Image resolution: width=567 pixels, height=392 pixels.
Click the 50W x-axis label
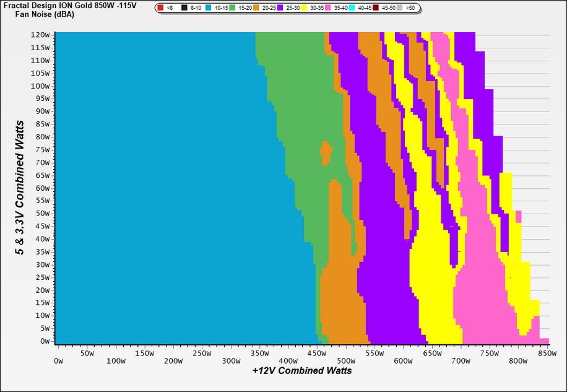[x=87, y=354]
